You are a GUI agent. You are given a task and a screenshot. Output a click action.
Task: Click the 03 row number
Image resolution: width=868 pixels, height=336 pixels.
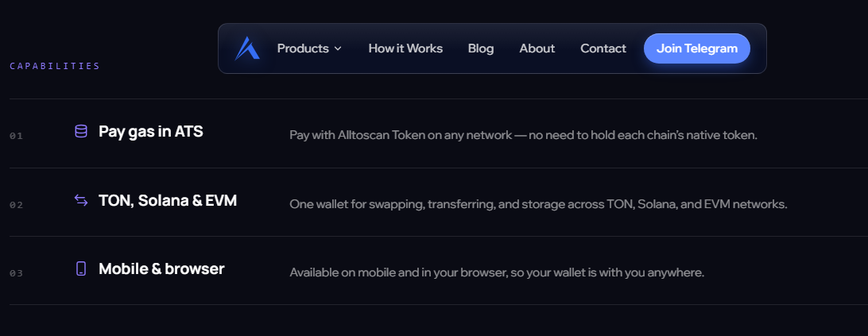[x=16, y=273]
